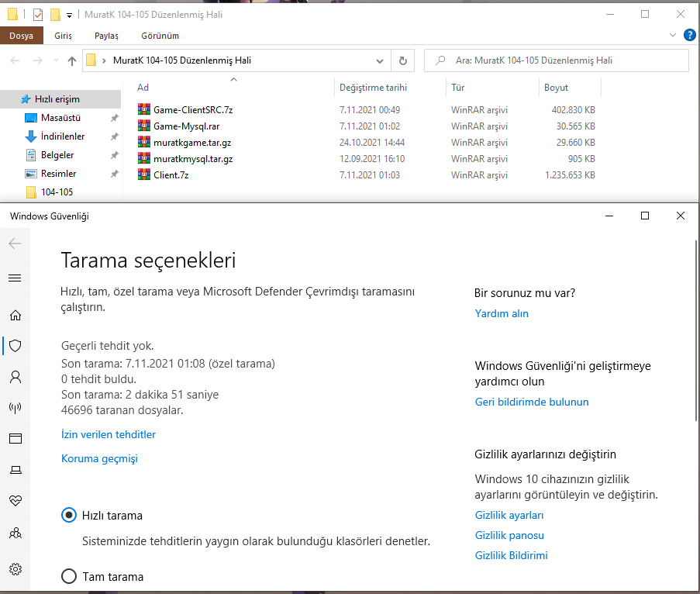Open Account protection person icon

[x=15, y=377]
